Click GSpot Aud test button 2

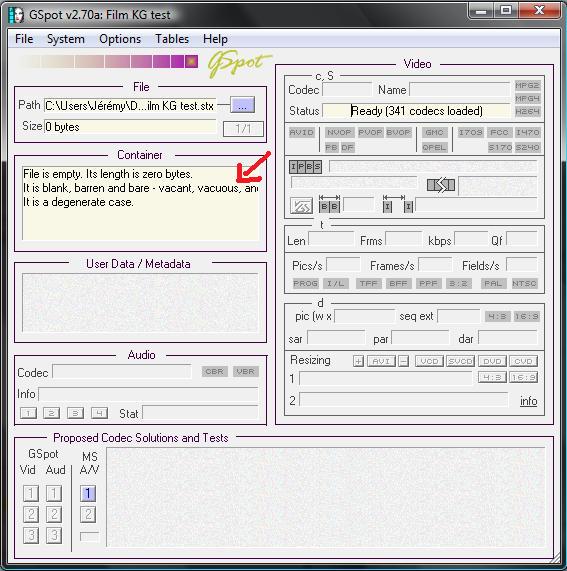click(54, 514)
